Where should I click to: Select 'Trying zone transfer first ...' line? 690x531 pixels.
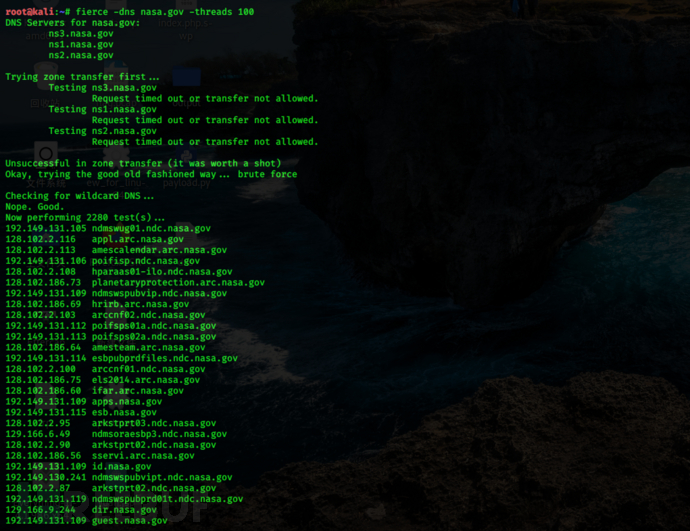[82, 77]
